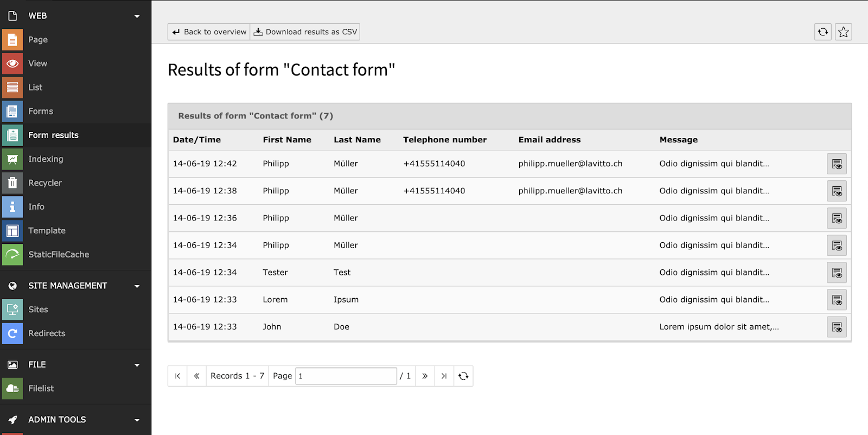The image size is (868, 435).
Task: Open the Forms menu label
Action: (41, 111)
